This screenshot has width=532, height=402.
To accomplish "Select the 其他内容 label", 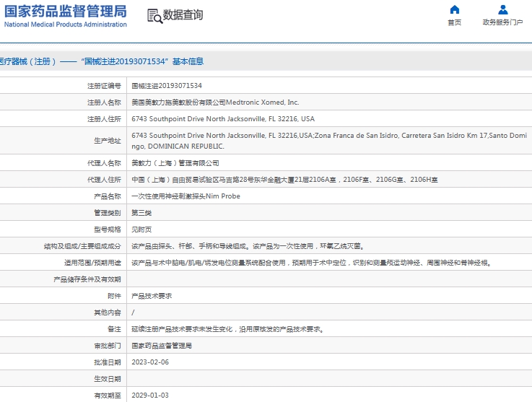I will [x=108, y=313].
